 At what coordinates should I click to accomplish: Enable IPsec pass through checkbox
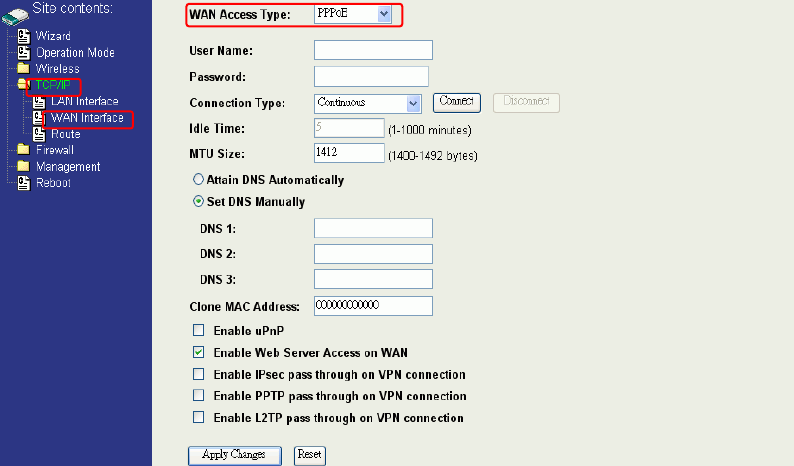(198, 374)
